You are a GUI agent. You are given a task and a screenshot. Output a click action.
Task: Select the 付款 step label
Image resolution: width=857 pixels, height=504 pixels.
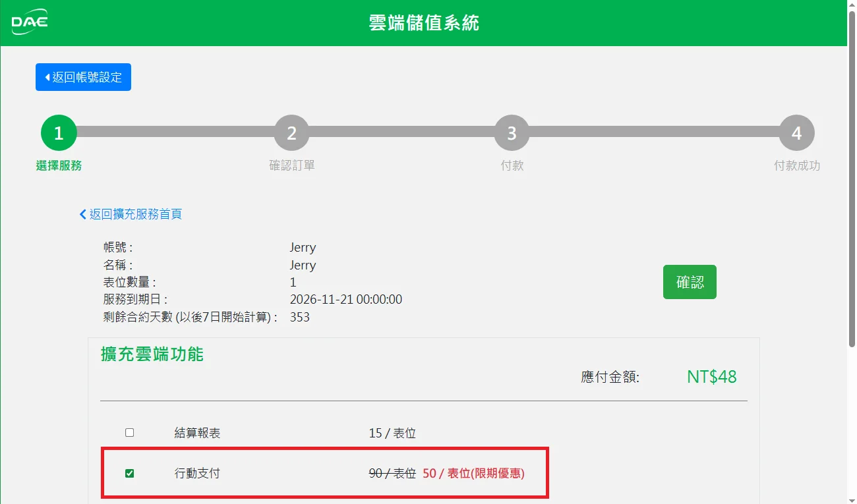click(x=512, y=166)
